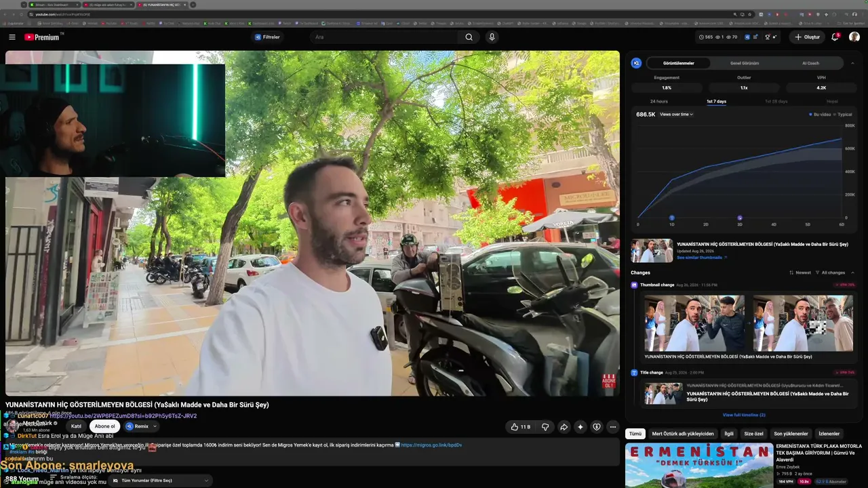This screenshot has width=868, height=488.
Task: Switch to the AI Coach tab
Action: point(810,63)
